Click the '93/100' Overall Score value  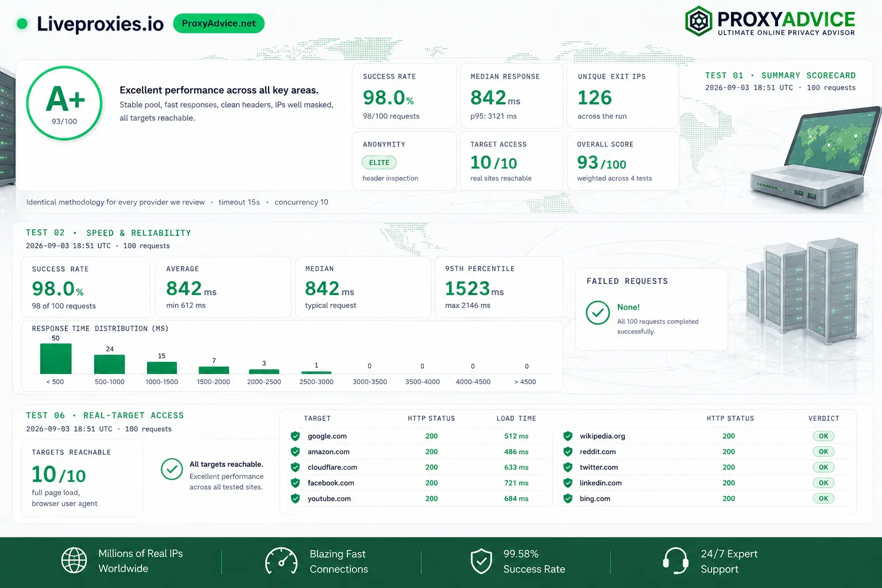pyautogui.click(x=602, y=163)
